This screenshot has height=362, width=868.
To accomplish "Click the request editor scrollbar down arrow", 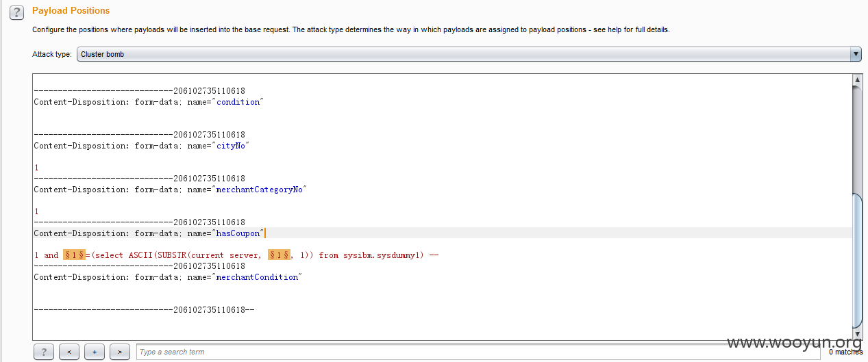I will (857, 334).
